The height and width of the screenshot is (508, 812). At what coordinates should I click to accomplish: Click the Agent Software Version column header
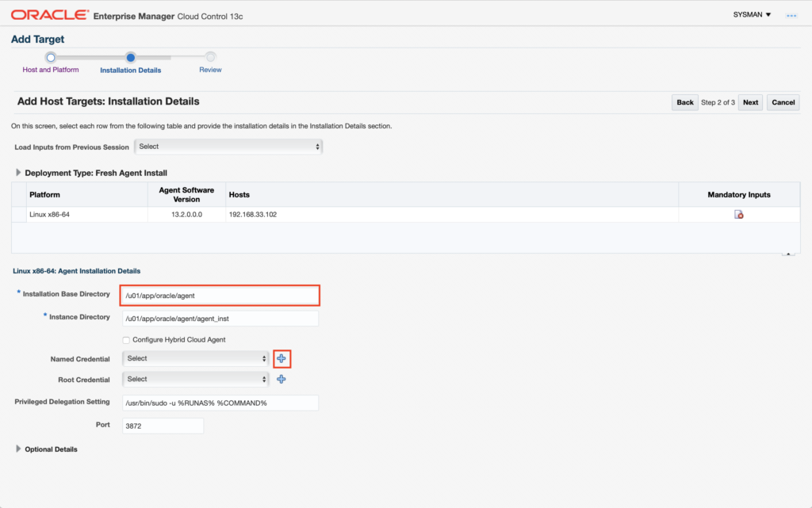click(x=186, y=194)
